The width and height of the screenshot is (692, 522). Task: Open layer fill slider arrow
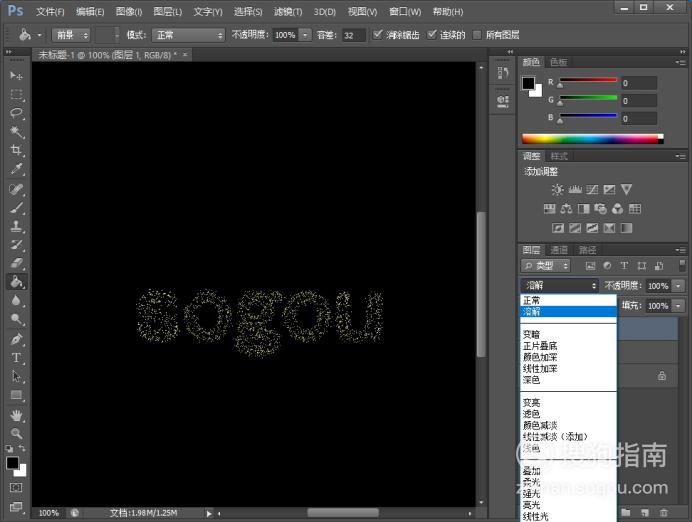(678, 305)
